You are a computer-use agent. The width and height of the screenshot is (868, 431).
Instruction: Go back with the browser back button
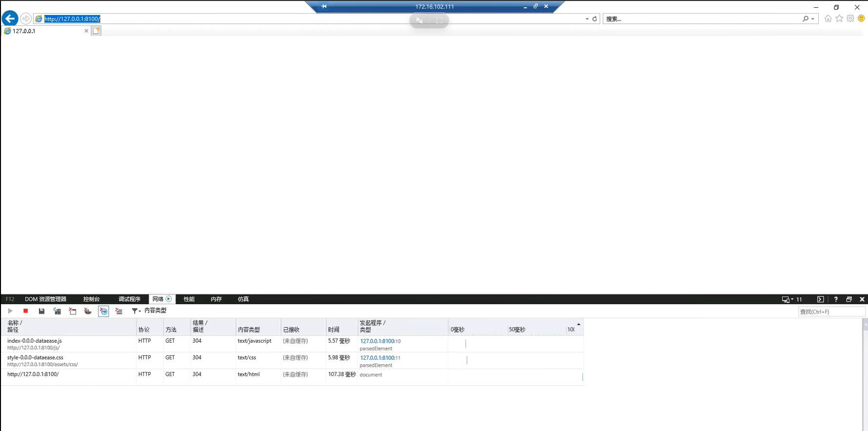[x=10, y=19]
